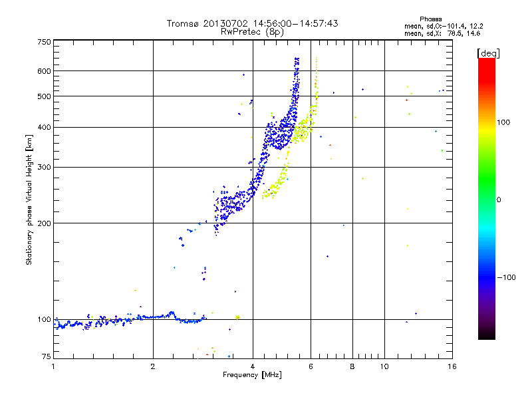Click the 'Frequency [MHz]' x-axis label
Screen dimensions: 532x399
pyautogui.click(x=252, y=375)
